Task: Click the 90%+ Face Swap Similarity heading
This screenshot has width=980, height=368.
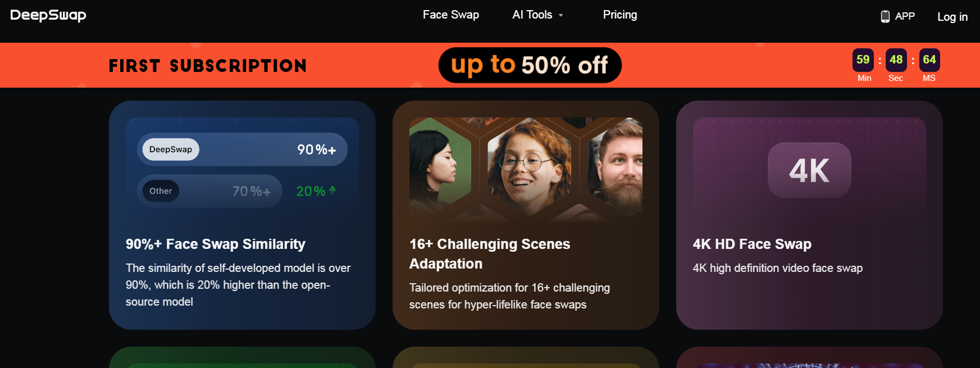Action: pyautogui.click(x=216, y=244)
